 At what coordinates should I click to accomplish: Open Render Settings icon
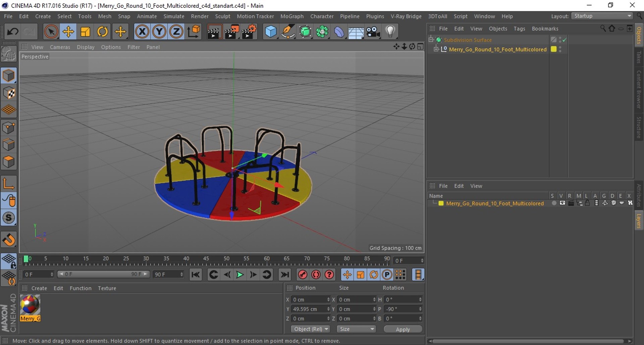249,32
